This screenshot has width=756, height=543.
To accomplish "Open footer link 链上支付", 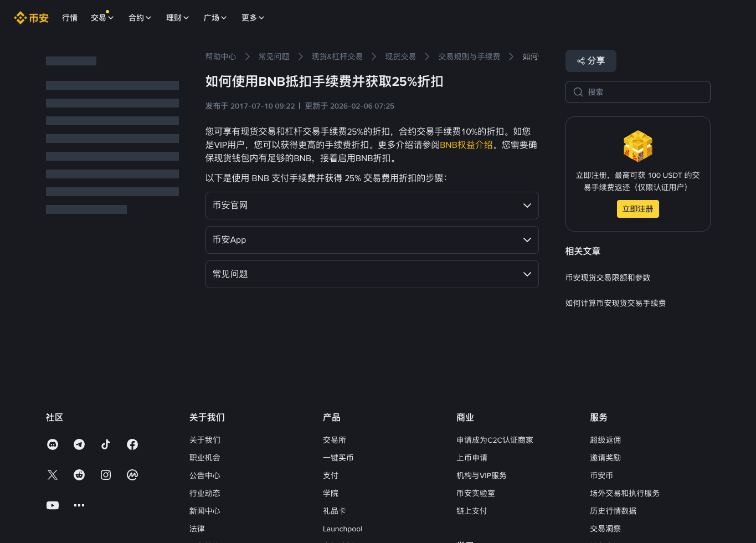I will [472, 511].
